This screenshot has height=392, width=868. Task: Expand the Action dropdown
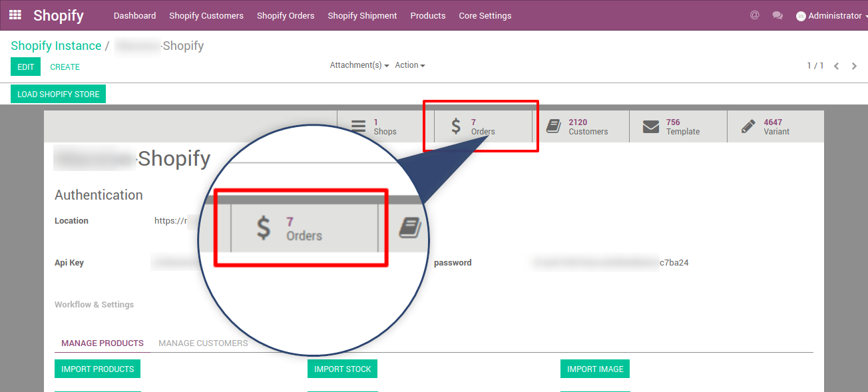coord(410,65)
